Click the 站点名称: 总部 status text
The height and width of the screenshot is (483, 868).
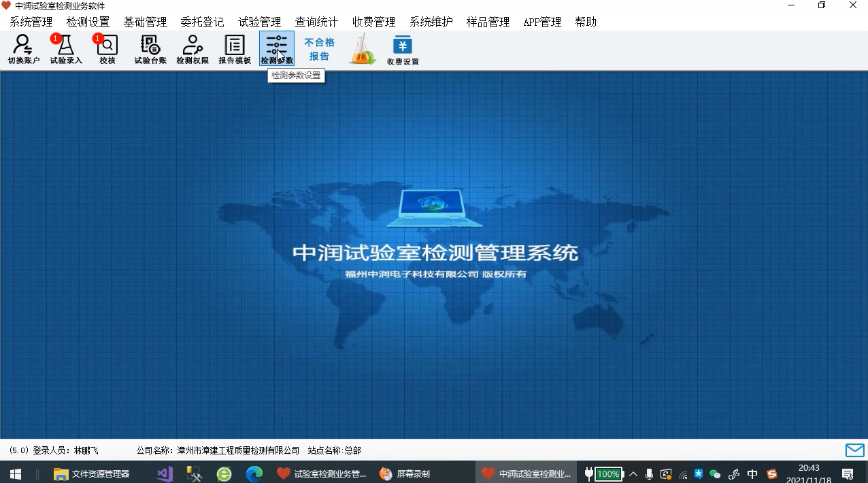point(334,450)
